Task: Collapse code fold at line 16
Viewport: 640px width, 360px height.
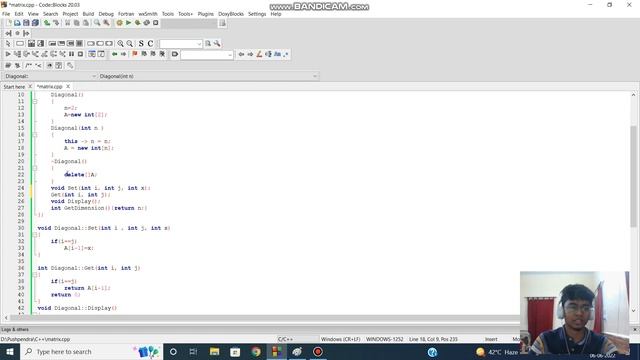Action: pos(35,135)
